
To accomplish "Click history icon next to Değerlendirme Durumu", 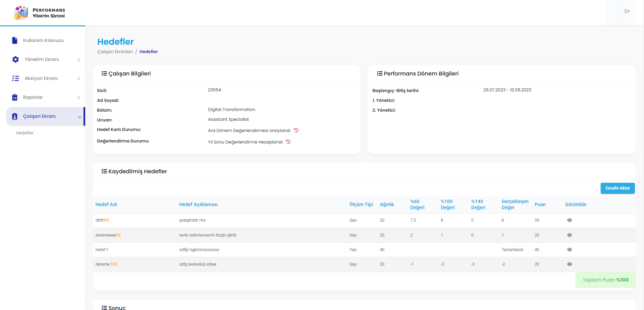I will tap(288, 142).
